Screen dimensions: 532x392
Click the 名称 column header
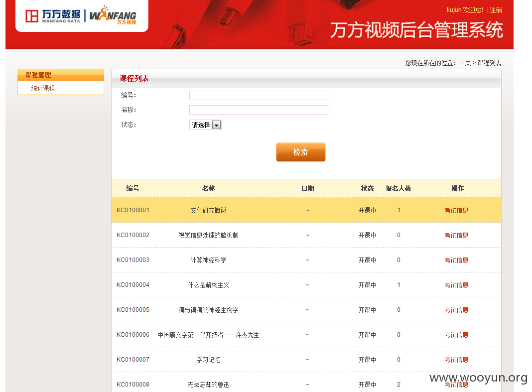point(208,188)
